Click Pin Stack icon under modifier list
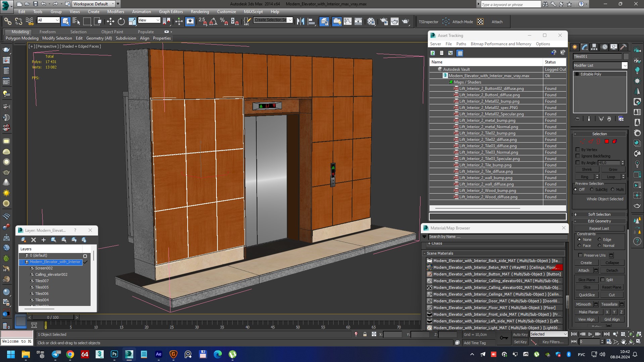The width and height of the screenshot is (644, 362). click(577, 119)
